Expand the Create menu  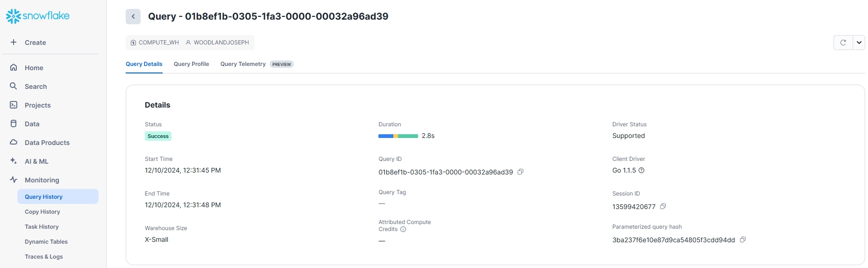(35, 43)
